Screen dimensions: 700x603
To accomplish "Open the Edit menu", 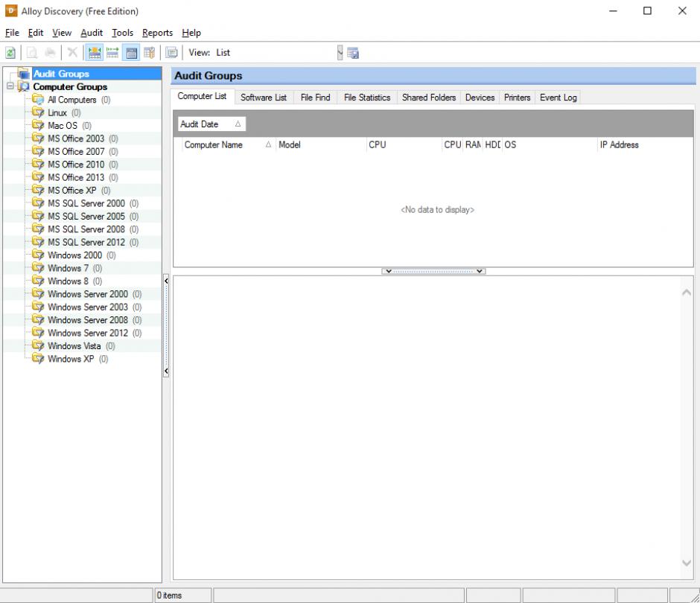I will pos(35,33).
